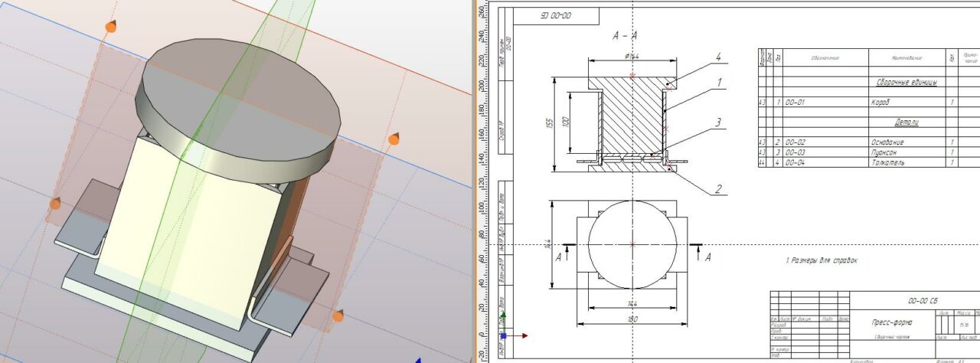The image size is (980, 363).
Task: Click the ø144 diameter dimension
Action: click(x=632, y=57)
